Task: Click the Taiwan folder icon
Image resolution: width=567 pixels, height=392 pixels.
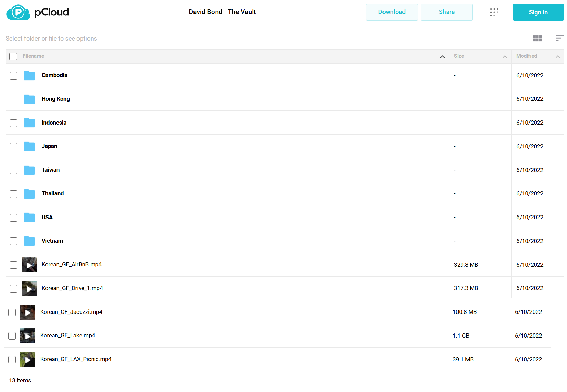Action: (29, 170)
